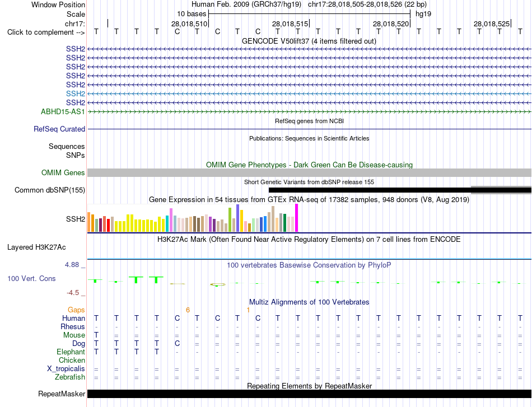Click 'Click to complement -->' label
532x407 pixels.
(x=46, y=32)
